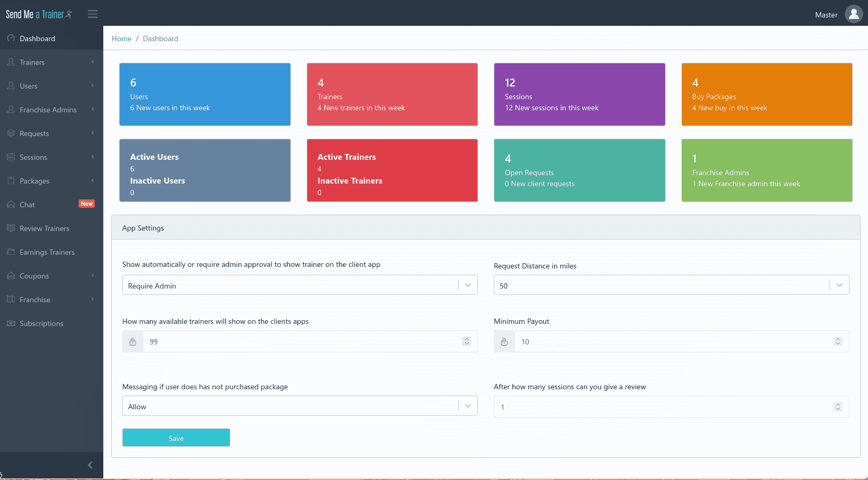Open the purple Sessions stats card
This screenshot has height=480, width=868.
click(x=580, y=94)
